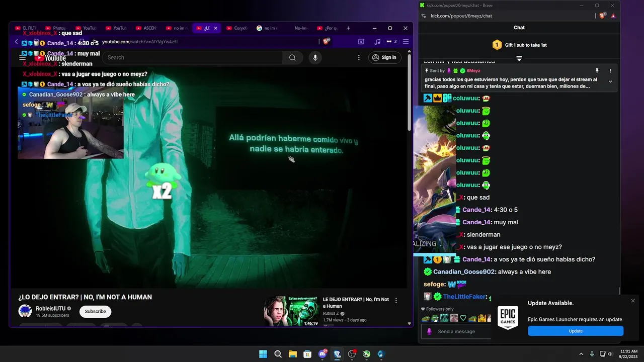Switch to the 'CoryxK' browser tab
This screenshot has width=644, height=362.
[237, 28]
